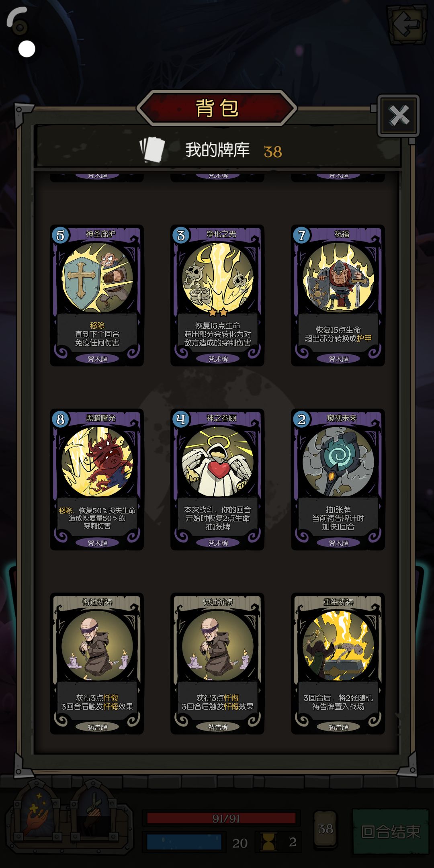The image size is (434, 868).
Task: Pick the 神之眷顾 angel card
Action: [x=217, y=479]
